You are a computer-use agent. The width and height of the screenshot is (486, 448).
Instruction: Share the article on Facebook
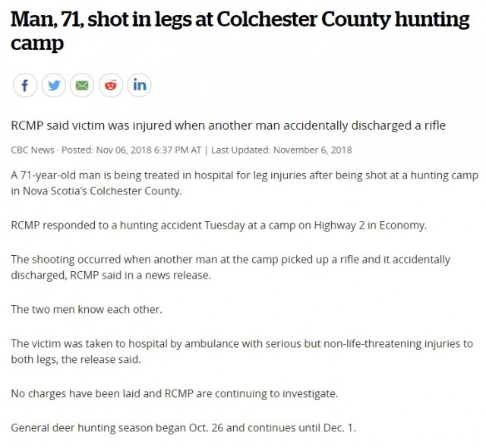pyautogui.click(x=25, y=85)
